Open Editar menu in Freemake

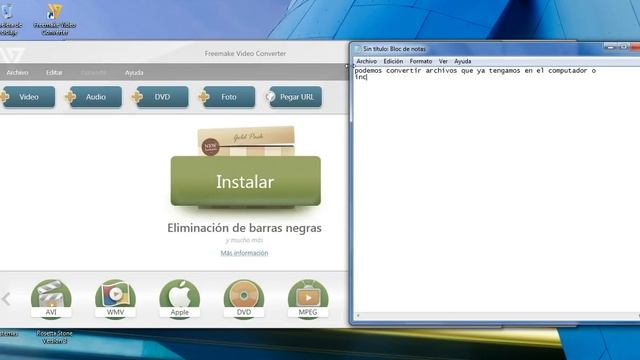(x=54, y=73)
